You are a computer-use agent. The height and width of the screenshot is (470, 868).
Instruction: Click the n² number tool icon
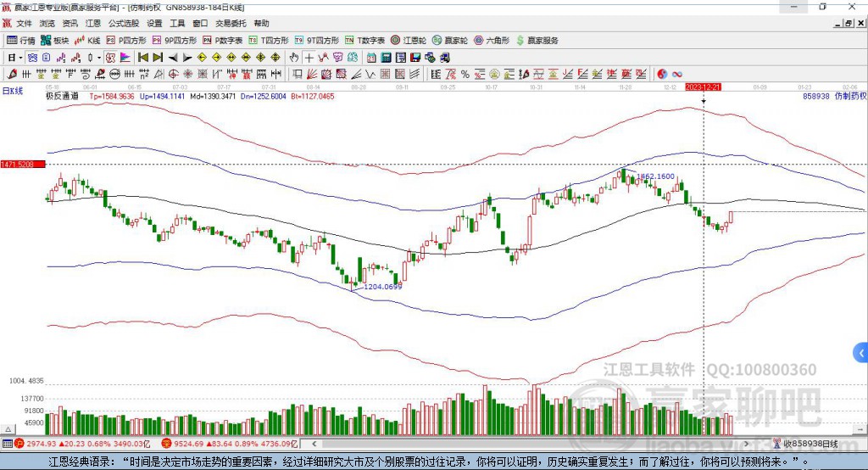[x=144, y=75]
